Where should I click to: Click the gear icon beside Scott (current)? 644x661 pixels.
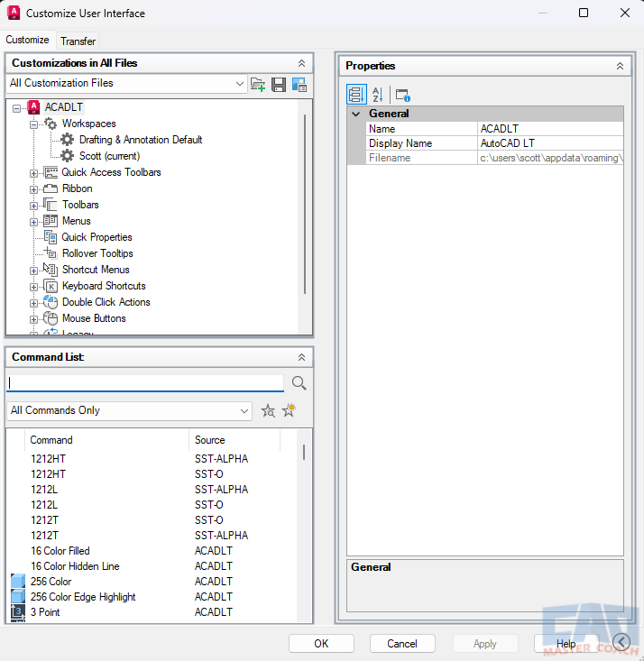click(x=67, y=156)
